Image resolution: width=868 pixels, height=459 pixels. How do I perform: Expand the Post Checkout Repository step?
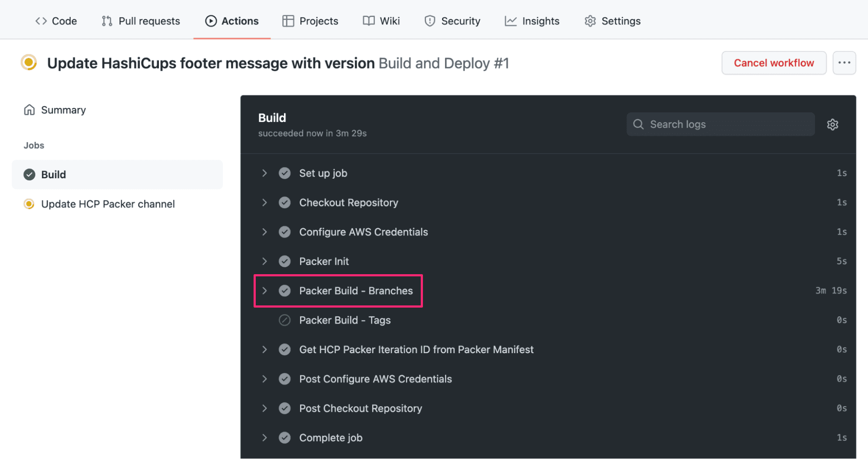[264, 408]
